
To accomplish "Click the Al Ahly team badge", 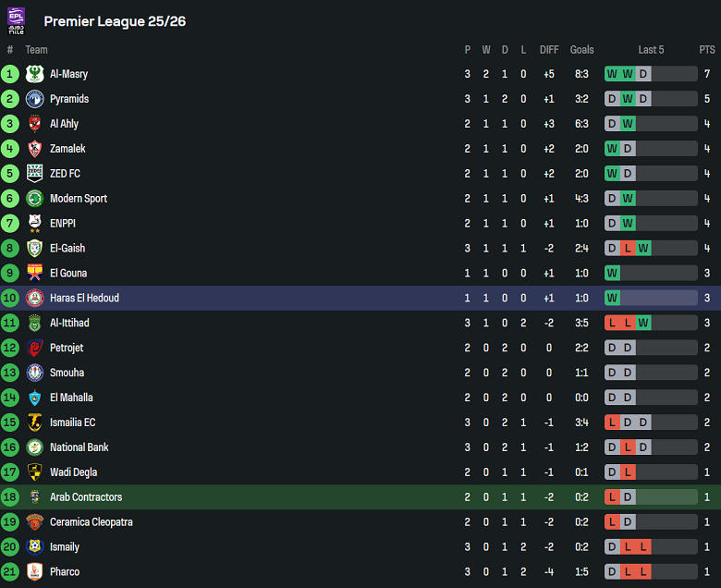I will tap(35, 124).
